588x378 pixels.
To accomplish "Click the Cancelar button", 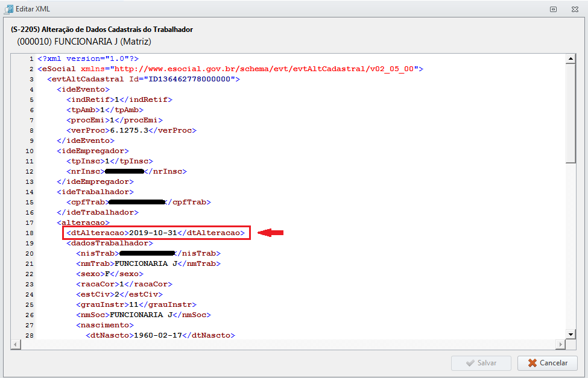I will click(547, 363).
